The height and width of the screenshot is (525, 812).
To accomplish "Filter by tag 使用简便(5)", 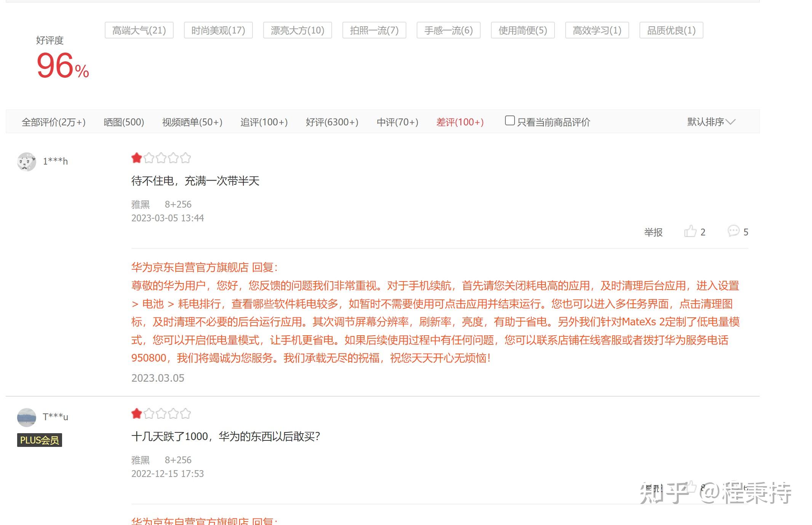I will pyautogui.click(x=523, y=30).
